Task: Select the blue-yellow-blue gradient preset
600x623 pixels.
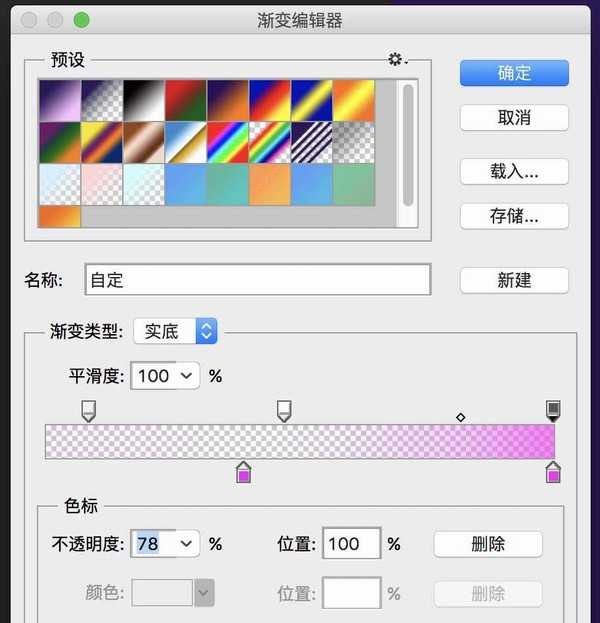Action: point(312,101)
